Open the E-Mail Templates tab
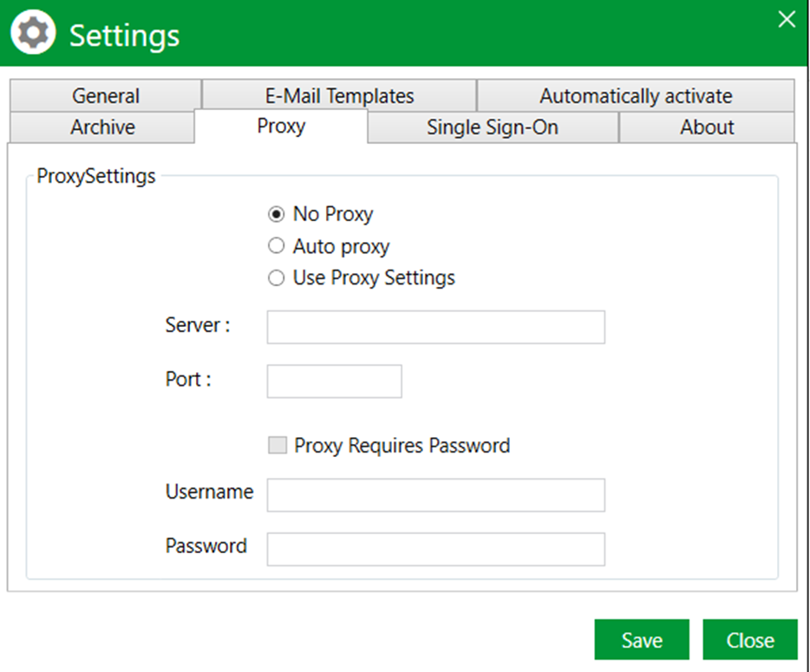The height and width of the screenshot is (672, 810). point(339,95)
